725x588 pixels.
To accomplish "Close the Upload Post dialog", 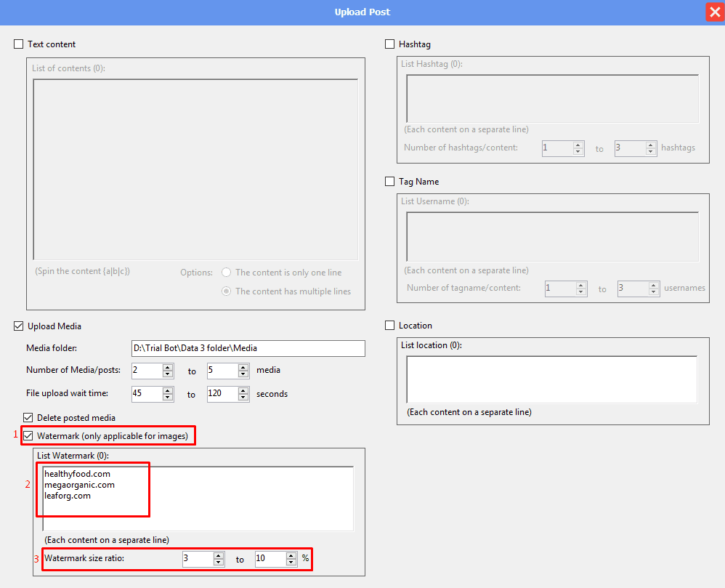I will 714,12.
